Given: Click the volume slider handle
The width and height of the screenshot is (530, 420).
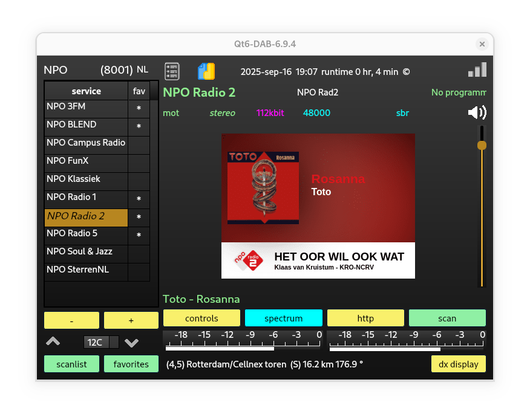Looking at the screenshot, I should pos(482,145).
